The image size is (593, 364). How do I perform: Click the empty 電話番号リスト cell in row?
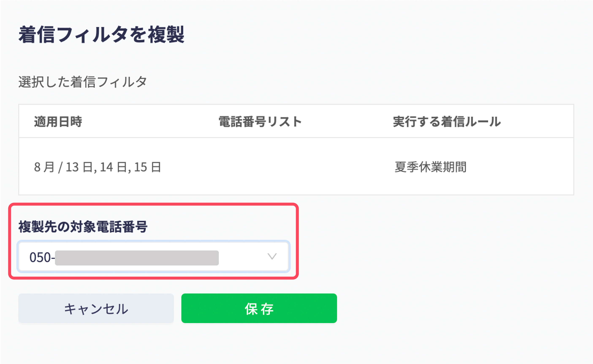tap(260, 167)
